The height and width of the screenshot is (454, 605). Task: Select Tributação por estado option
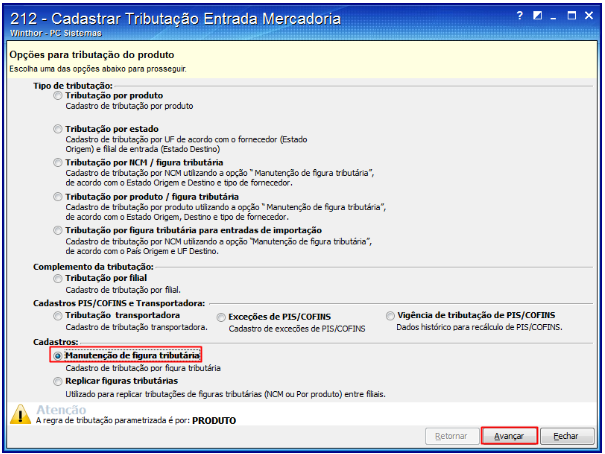coord(57,129)
